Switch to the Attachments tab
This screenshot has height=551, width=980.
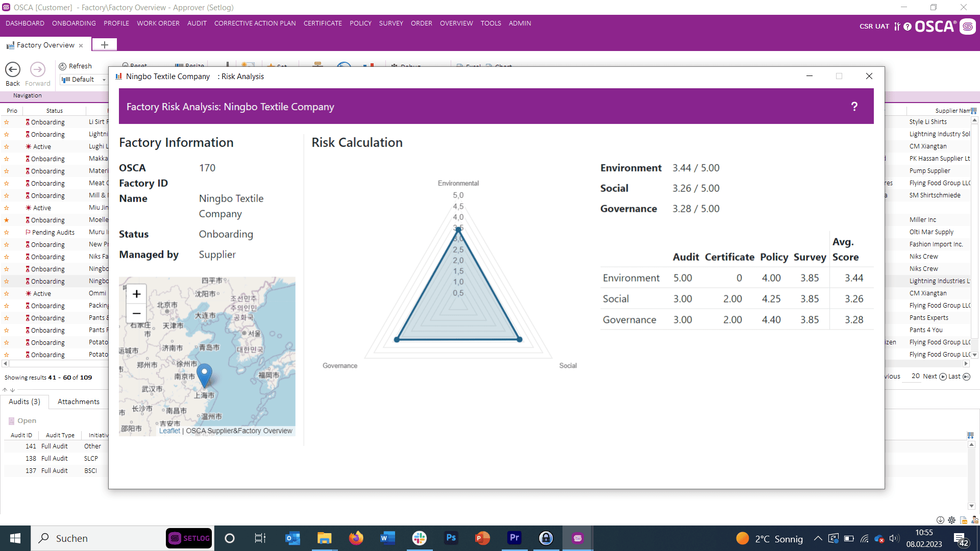point(79,402)
